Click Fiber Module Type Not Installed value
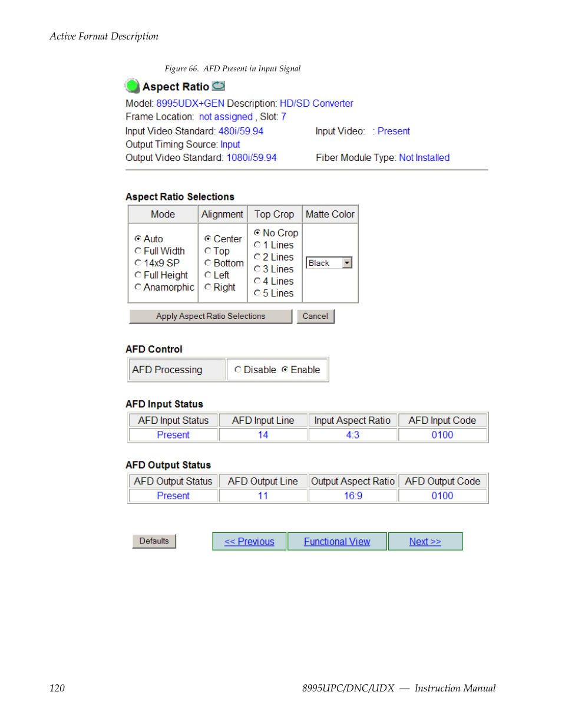This screenshot has height=728, width=562. [424, 158]
